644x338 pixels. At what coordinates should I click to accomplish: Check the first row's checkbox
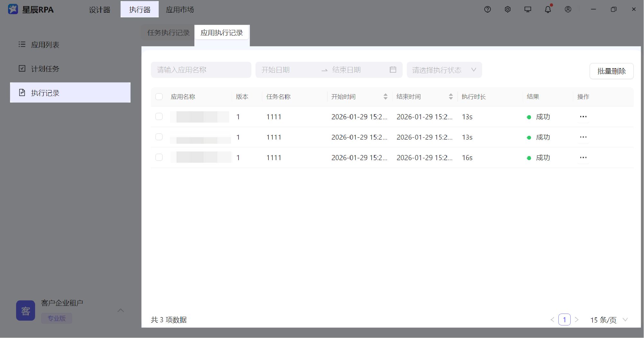159,116
